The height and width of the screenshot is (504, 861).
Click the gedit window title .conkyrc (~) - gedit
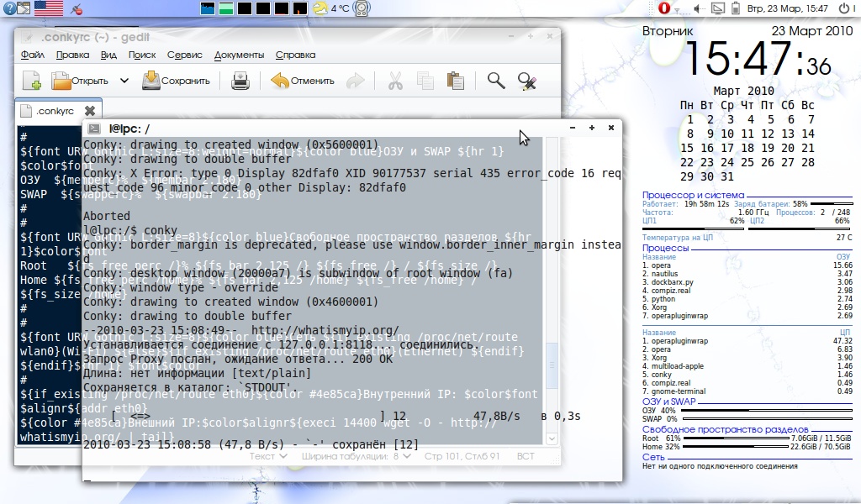96,37
